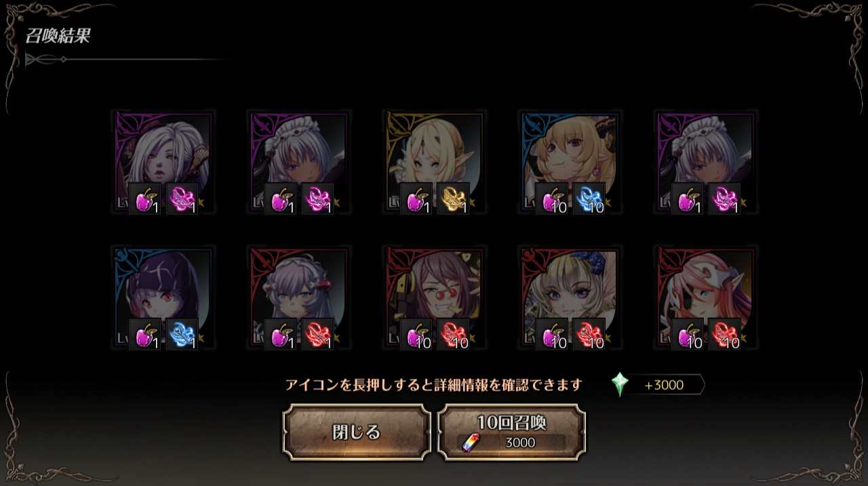Select the silver-haired girl in red frame

pos(299,298)
